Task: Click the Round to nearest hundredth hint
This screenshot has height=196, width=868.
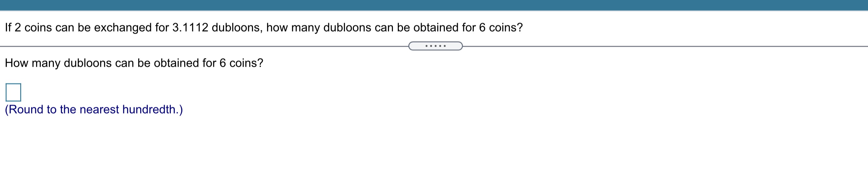Action: pos(94,109)
